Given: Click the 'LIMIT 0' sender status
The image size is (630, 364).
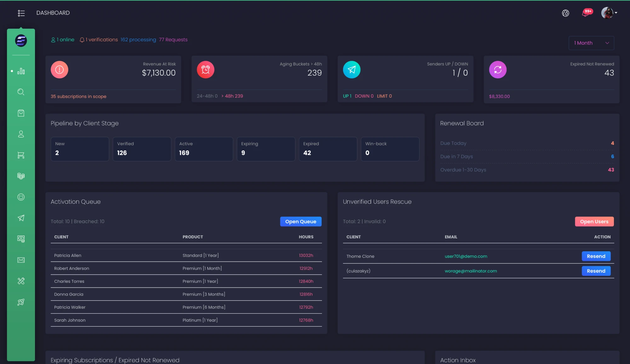Looking at the screenshot, I should click(x=384, y=96).
